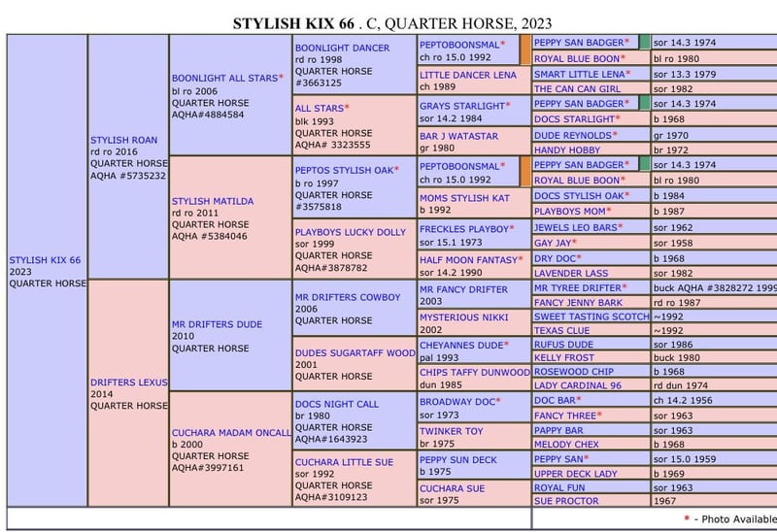Viewport: 777px width, 532px height.
Task: Open TWINKER TOY link
Action: click(x=451, y=431)
